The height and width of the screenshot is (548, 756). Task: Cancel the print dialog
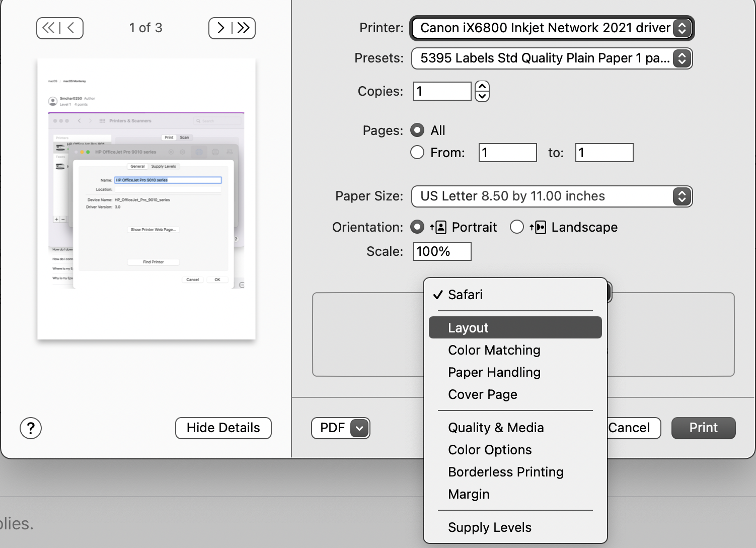click(633, 428)
